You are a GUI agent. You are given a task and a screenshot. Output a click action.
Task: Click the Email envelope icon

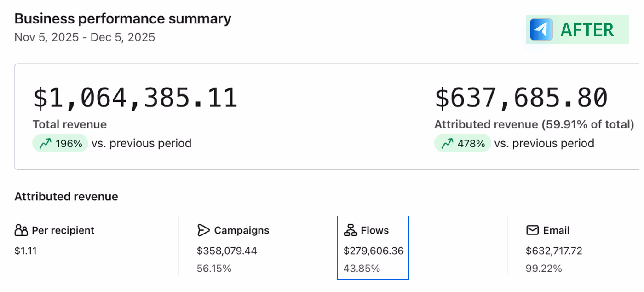532,230
